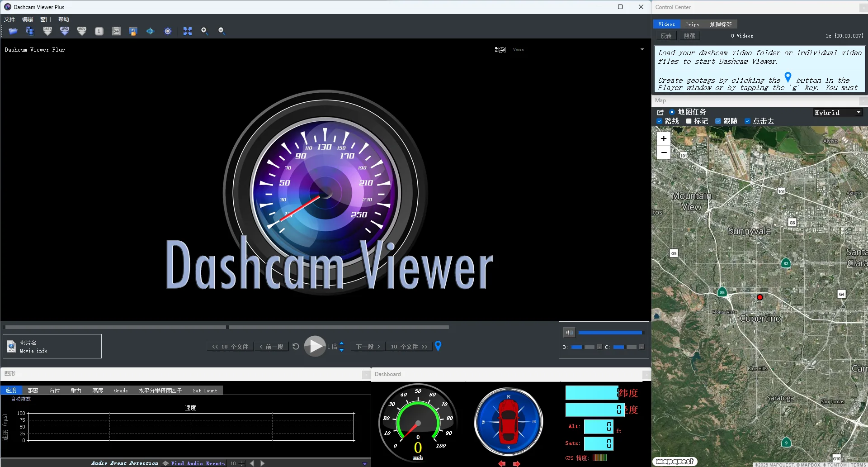Click the loop replay arrow icon
This screenshot has height=467, width=868.
point(296,347)
